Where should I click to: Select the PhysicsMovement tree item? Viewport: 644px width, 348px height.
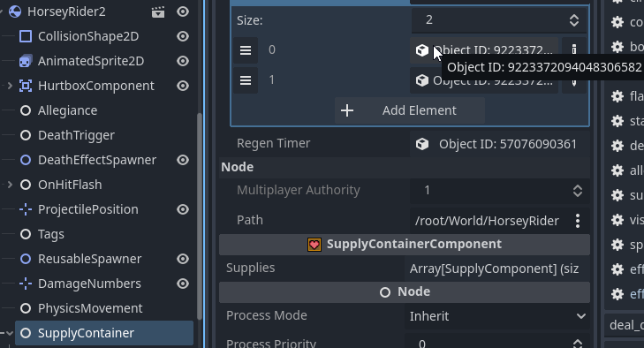coord(90,308)
